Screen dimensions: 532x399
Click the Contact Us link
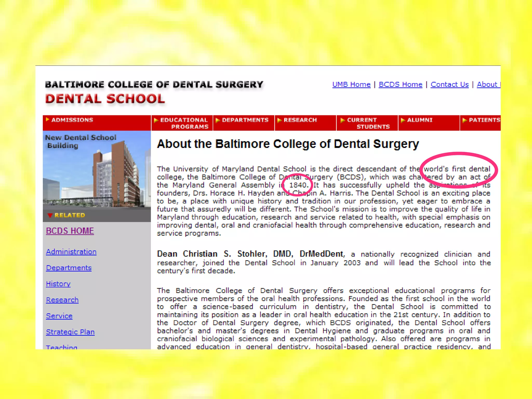point(449,84)
